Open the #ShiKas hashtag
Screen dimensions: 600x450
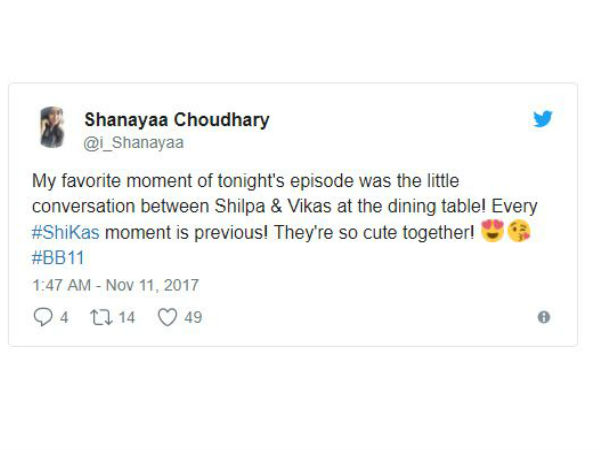pos(65,232)
